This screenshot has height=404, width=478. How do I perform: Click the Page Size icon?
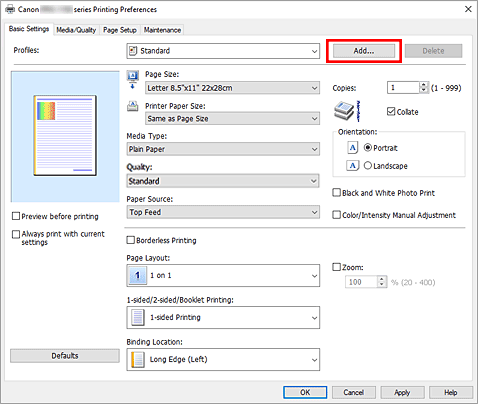(133, 80)
